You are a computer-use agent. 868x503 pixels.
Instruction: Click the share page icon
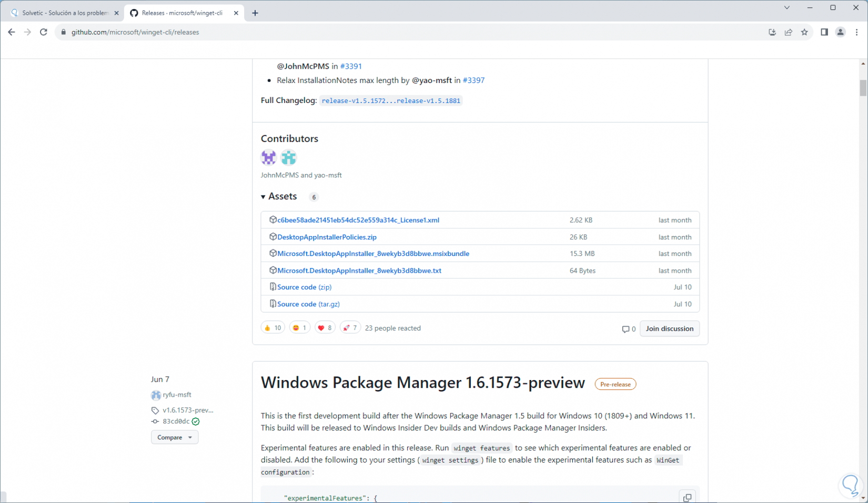788,32
